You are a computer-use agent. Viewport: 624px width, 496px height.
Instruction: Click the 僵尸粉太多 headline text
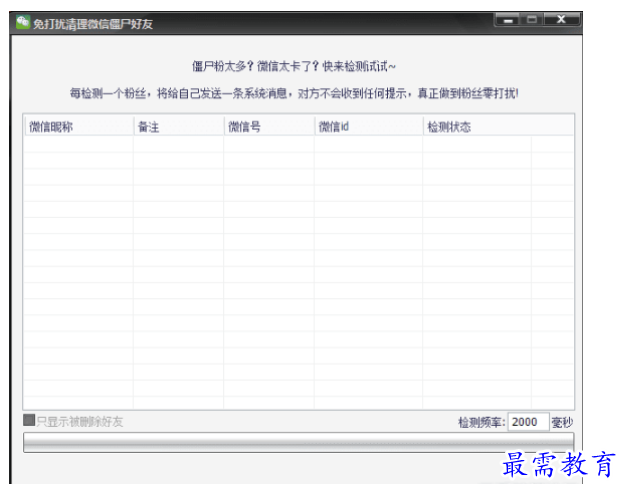point(294,66)
